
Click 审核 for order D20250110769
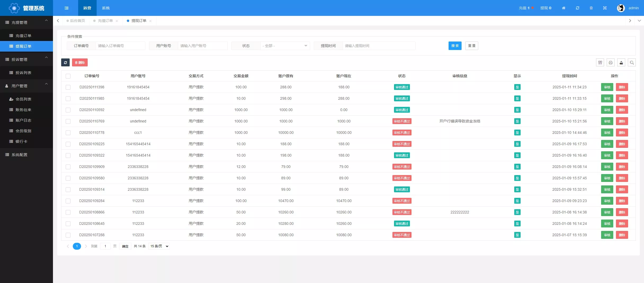(x=607, y=121)
